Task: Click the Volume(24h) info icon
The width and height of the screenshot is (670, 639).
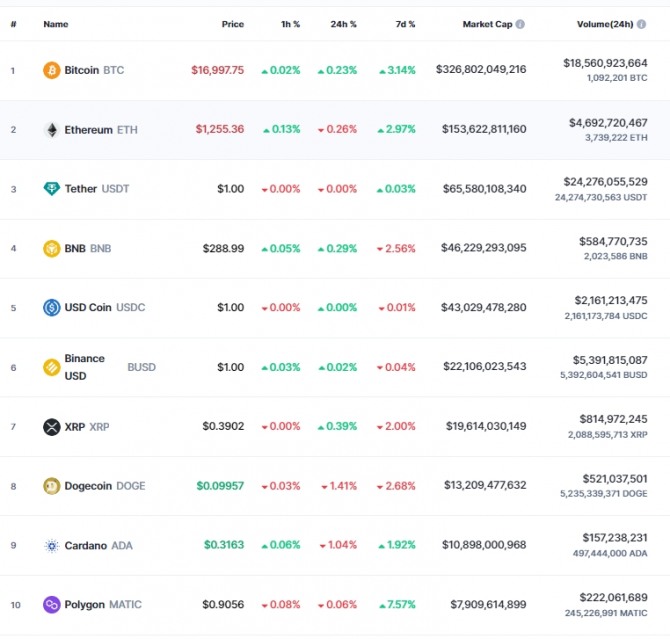Action: 641,24
